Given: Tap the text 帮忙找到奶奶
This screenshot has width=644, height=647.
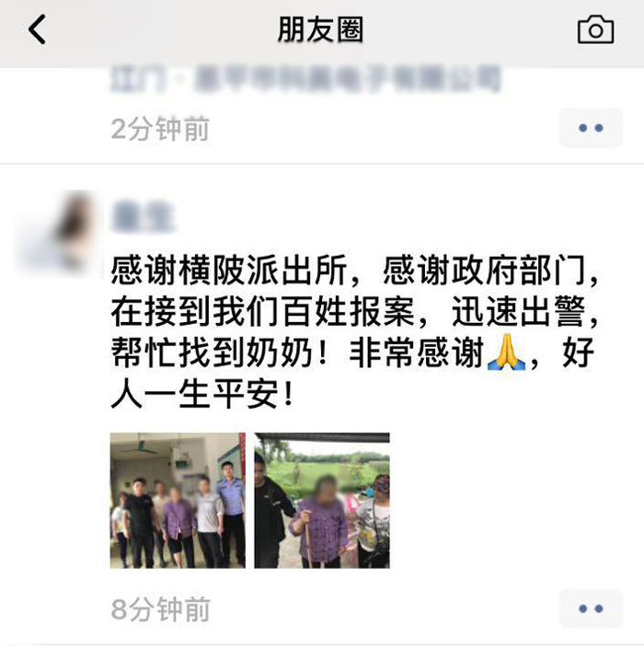Looking at the screenshot, I should (x=212, y=353).
